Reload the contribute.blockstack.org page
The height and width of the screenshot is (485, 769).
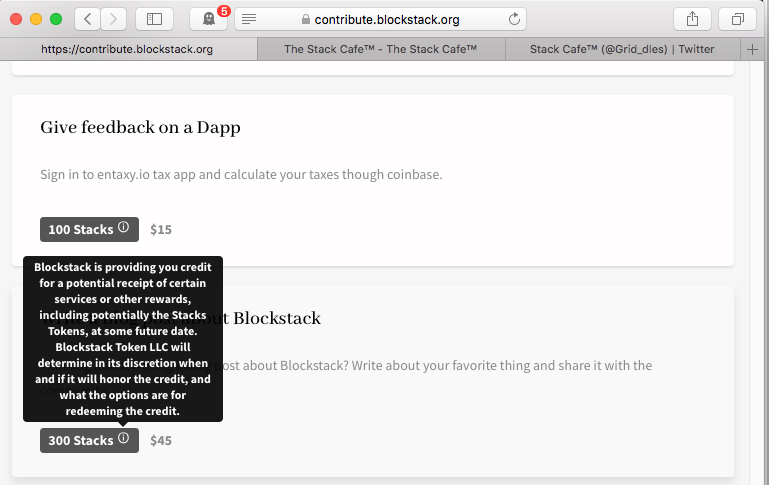514,19
